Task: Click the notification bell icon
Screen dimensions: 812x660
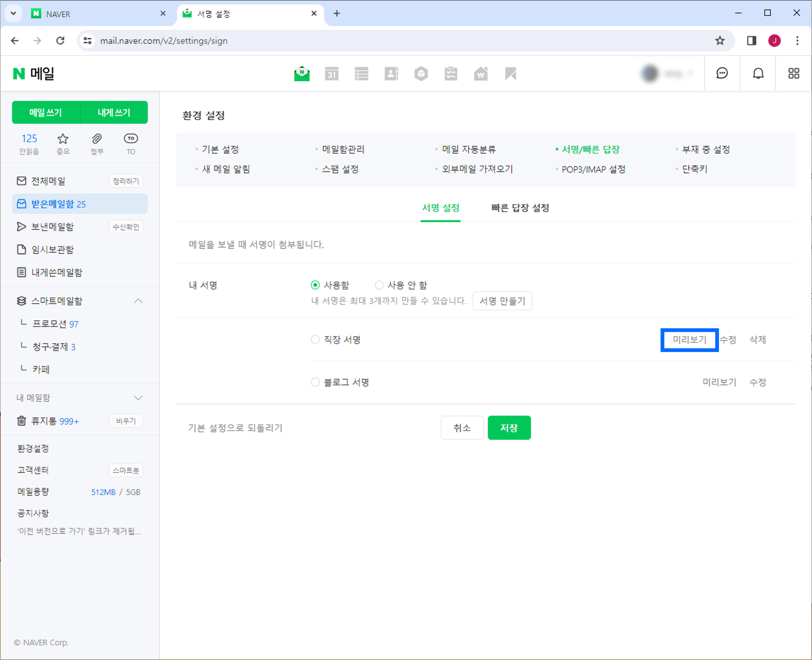Action: click(x=758, y=73)
